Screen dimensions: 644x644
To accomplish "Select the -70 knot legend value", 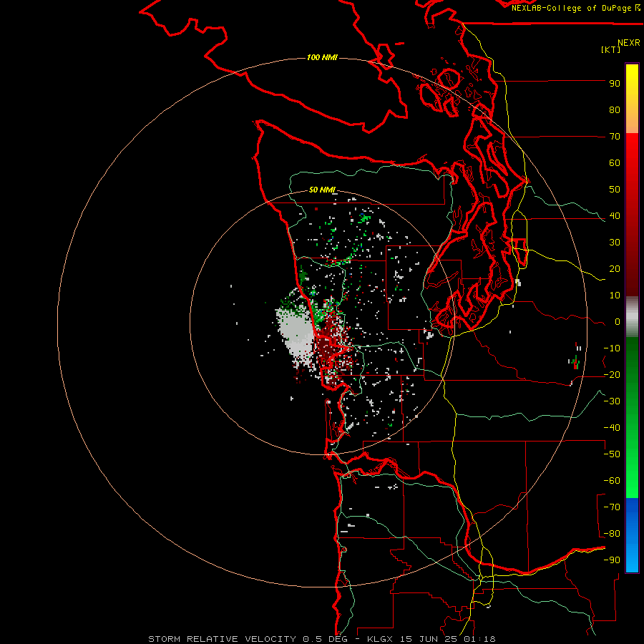I will (x=612, y=507).
